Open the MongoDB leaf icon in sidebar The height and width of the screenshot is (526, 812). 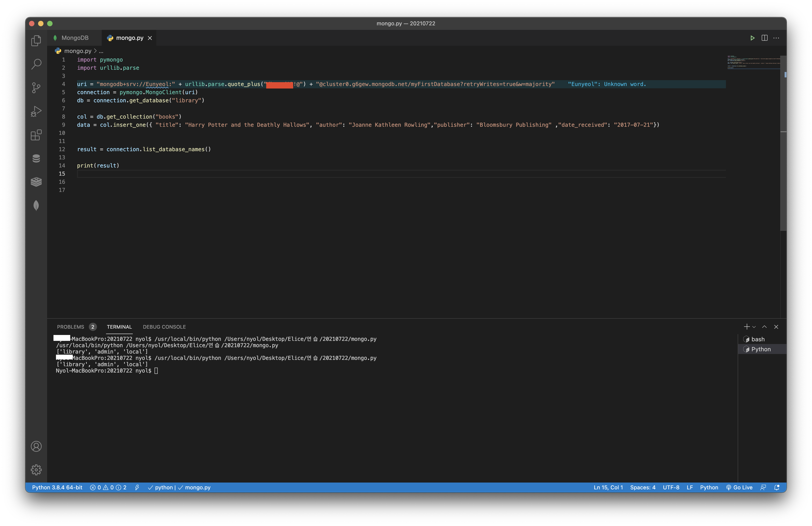[x=36, y=205]
